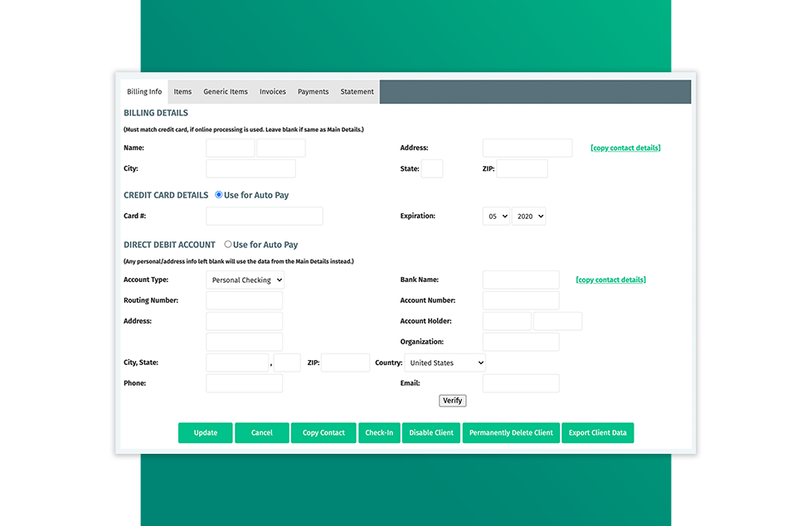
Task: Expand the Account Type dropdown
Action: pyautogui.click(x=245, y=280)
